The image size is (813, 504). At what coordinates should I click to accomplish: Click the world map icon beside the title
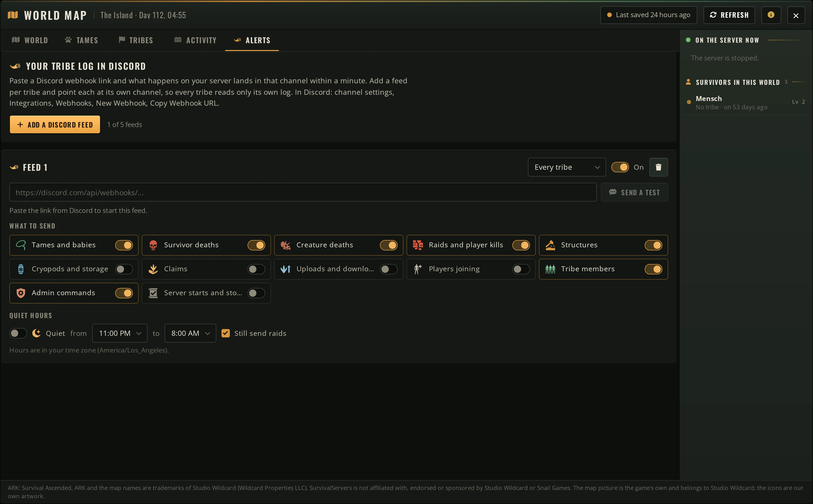tap(13, 15)
